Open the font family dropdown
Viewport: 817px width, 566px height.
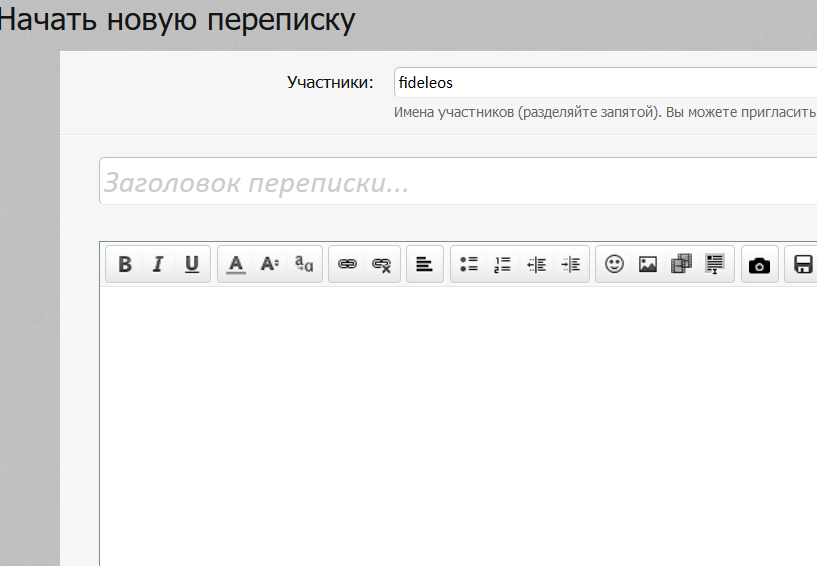click(303, 264)
